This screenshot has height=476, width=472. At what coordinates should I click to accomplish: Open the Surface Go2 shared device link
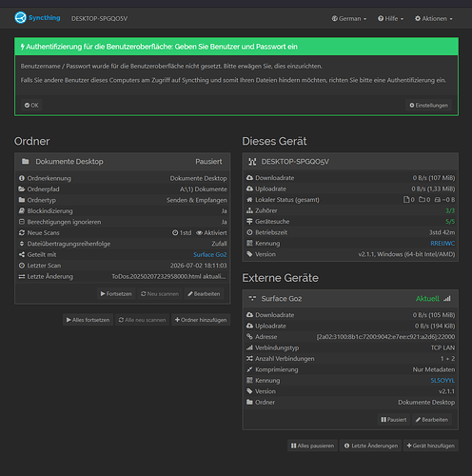pos(210,254)
